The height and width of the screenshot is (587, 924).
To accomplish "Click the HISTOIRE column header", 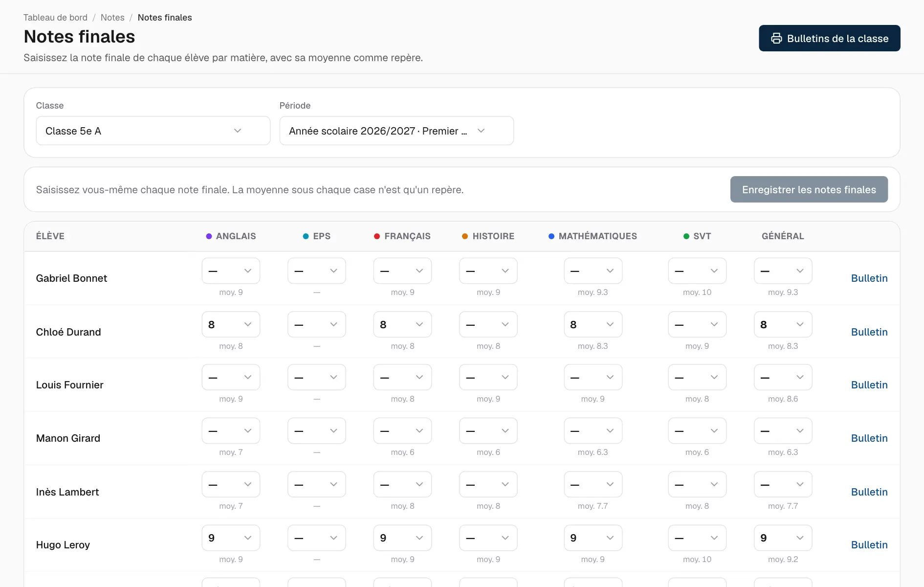I will 488,236.
